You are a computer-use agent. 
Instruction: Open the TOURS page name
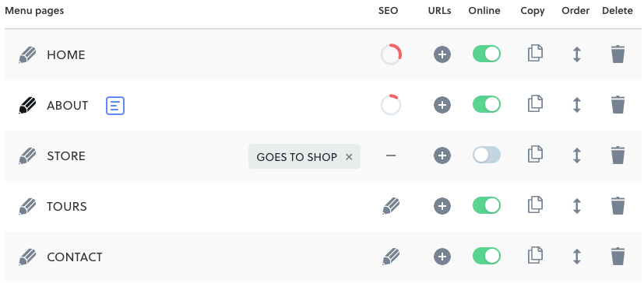(x=67, y=206)
